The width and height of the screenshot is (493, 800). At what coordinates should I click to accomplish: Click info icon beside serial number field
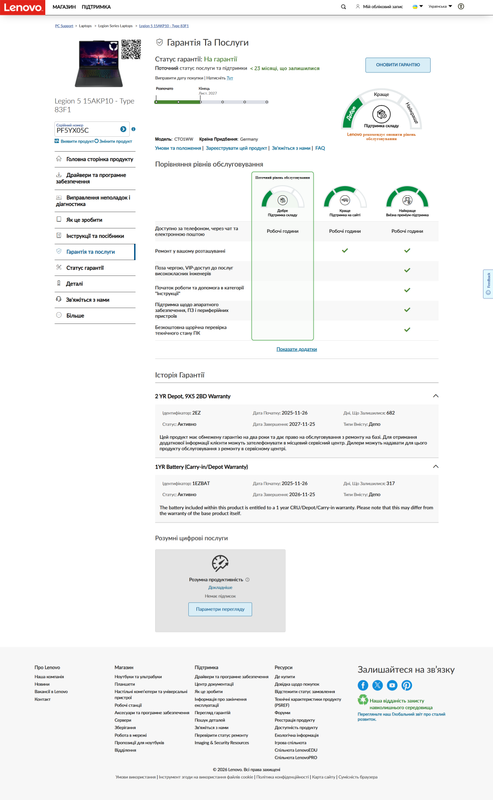[x=133, y=129]
